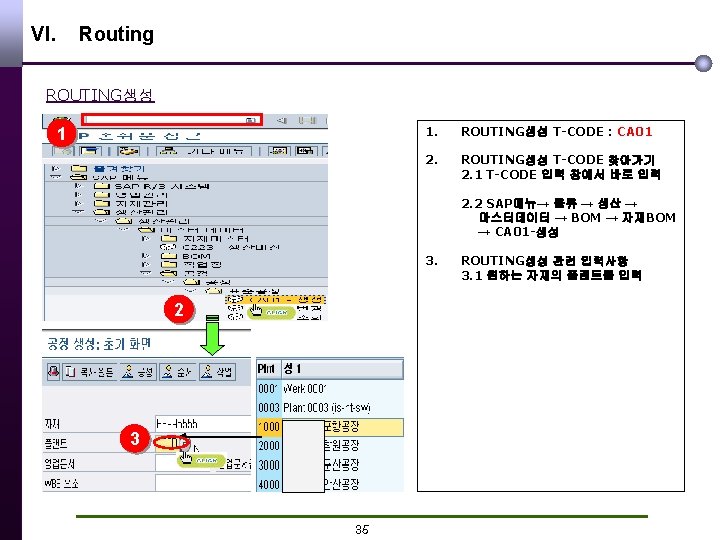Expand the 즐겨찾기 favorites node

tap(56, 169)
